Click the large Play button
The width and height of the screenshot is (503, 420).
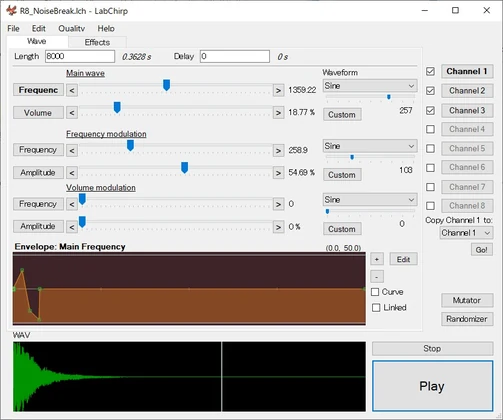pos(432,386)
